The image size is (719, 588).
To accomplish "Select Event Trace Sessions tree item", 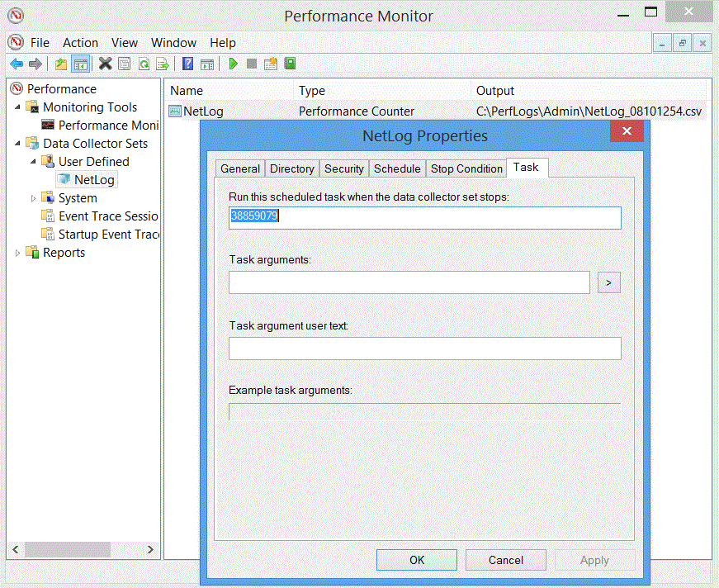I will pos(108,216).
